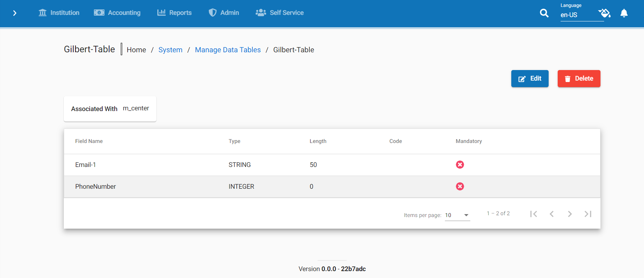Click the Type column header
The image size is (644, 278).
[x=234, y=141]
